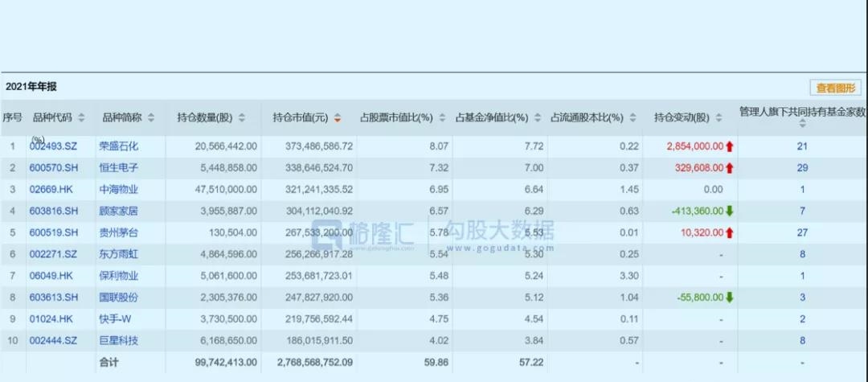Sort by 占流通股本比(%) arrows
The height and width of the screenshot is (382, 868).
(x=633, y=117)
